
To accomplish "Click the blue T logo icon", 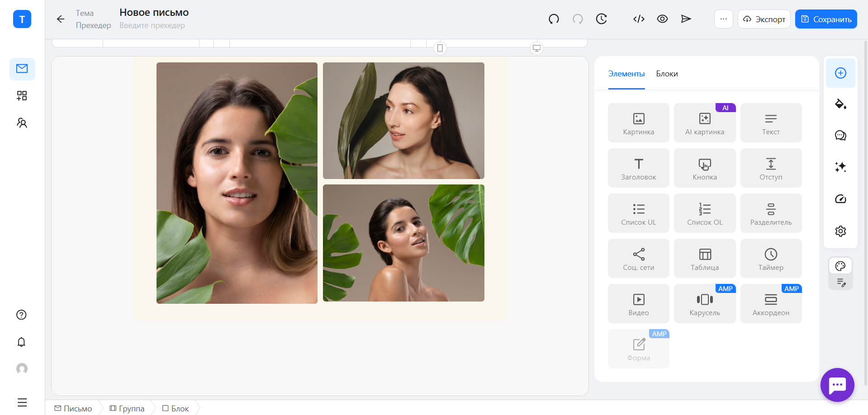I will pos(22,19).
